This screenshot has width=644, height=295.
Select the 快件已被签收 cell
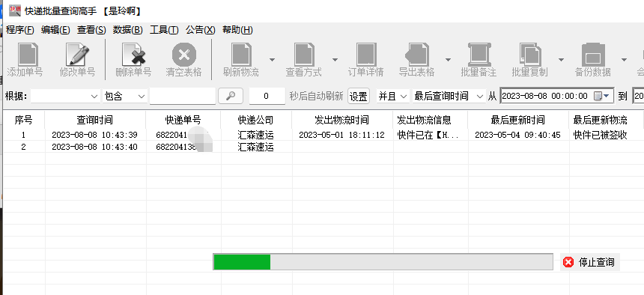(x=600, y=135)
